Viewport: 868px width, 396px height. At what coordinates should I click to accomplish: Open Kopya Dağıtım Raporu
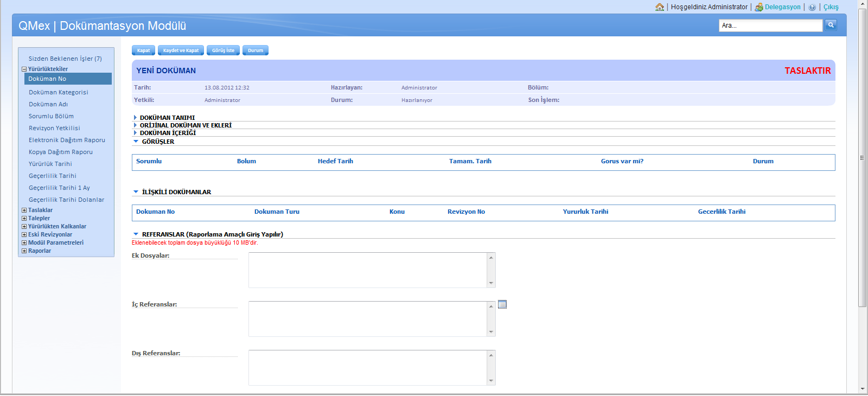coord(61,152)
